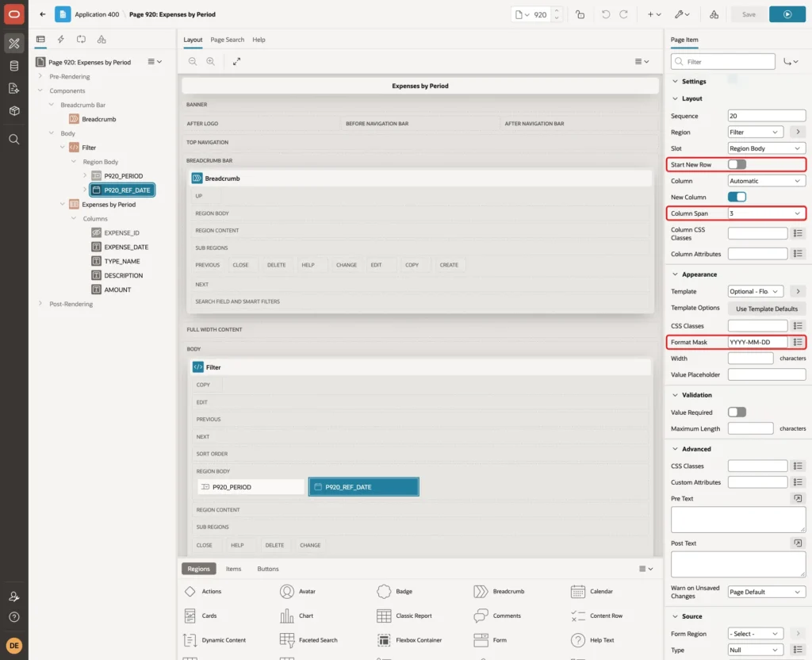The width and height of the screenshot is (812, 660).
Task: Select Classic Report in the gallery
Action: coord(405,616)
